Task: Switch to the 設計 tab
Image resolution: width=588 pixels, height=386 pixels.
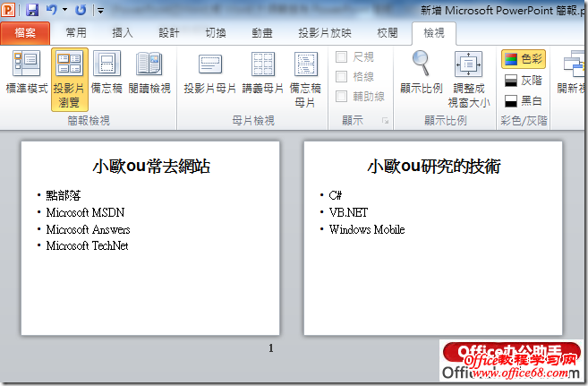Action: tap(169, 33)
